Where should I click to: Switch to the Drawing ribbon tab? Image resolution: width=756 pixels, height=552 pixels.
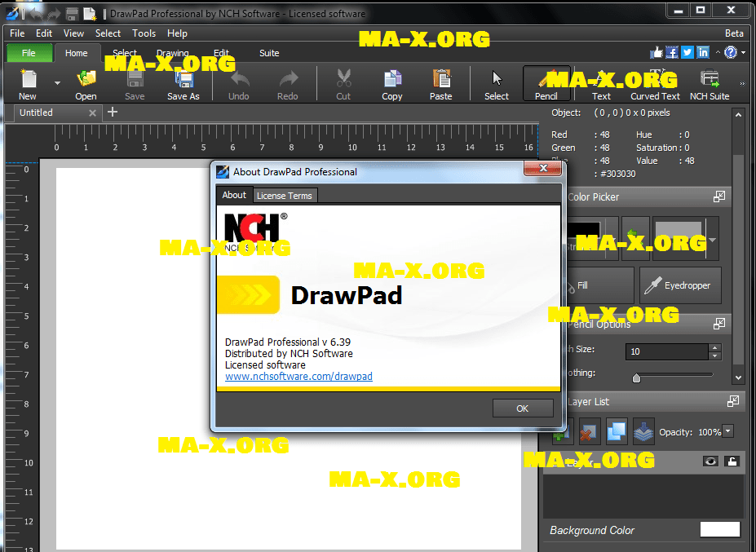point(173,53)
